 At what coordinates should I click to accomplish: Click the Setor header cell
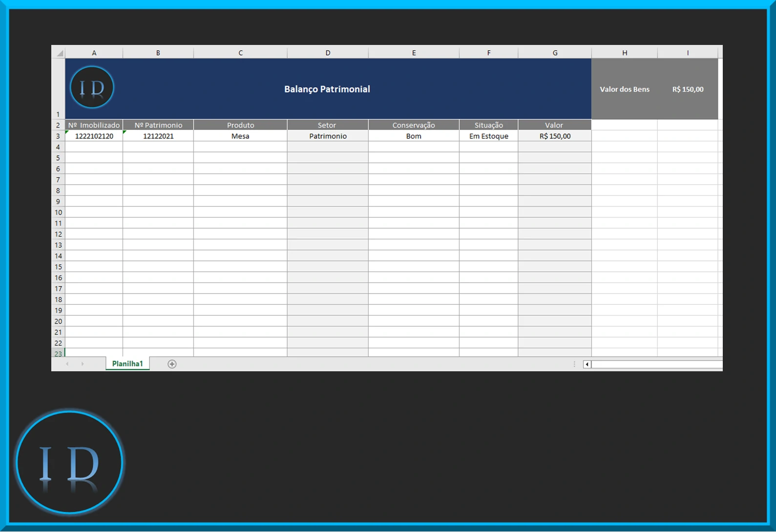pos(328,125)
